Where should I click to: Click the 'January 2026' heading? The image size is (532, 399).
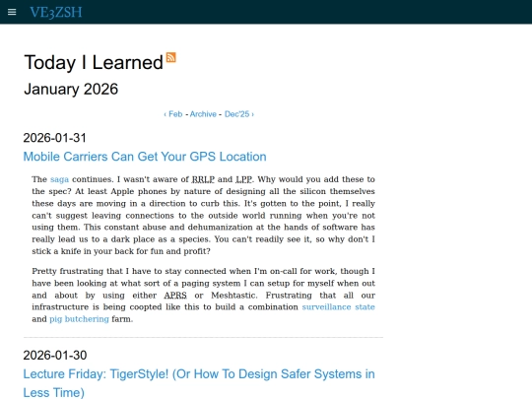(x=71, y=90)
